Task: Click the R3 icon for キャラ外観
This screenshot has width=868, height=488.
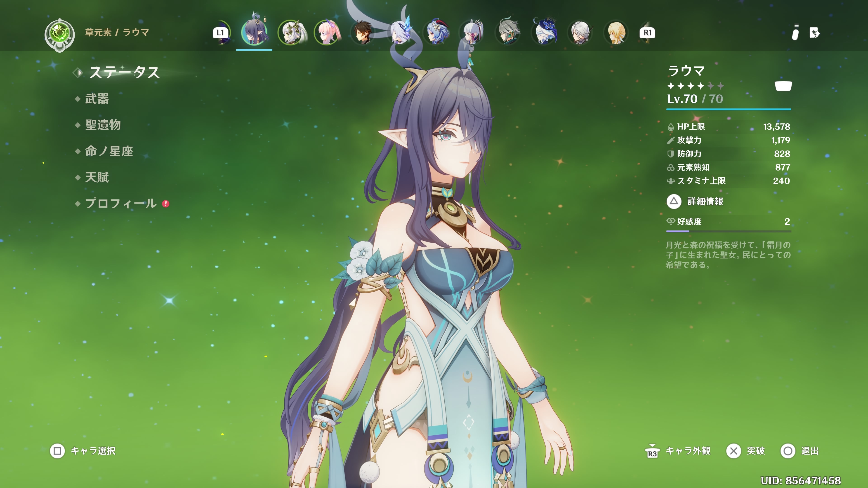Action: pyautogui.click(x=652, y=451)
